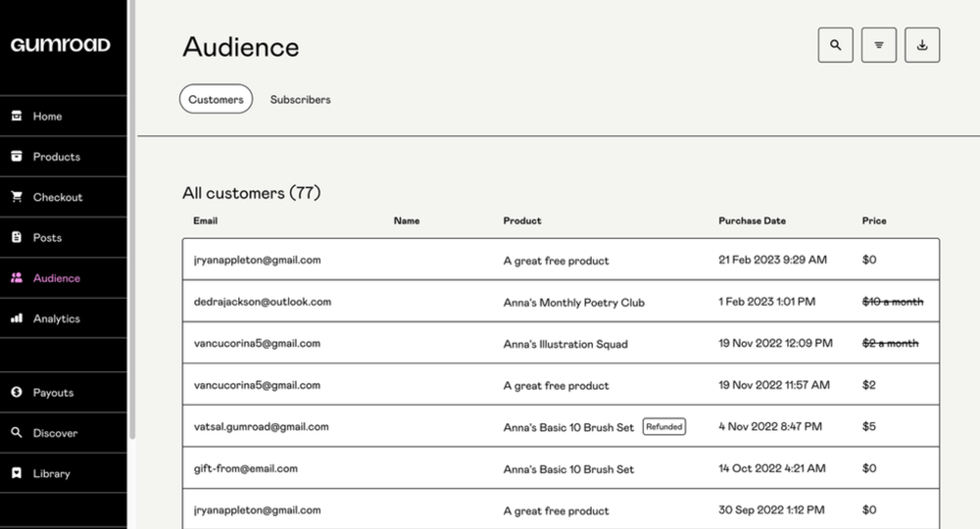
Task: Click the 1 Feb 2023 1:01 PM date
Action: click(767, 302)
